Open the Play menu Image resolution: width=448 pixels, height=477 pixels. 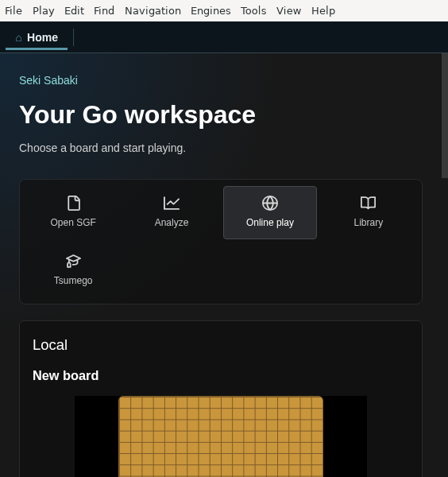coord(43,10)
